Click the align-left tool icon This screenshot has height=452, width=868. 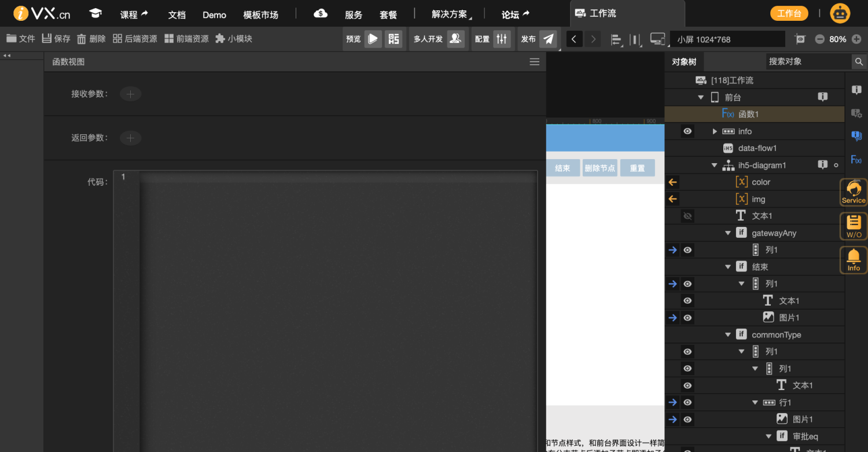[616, 39]
